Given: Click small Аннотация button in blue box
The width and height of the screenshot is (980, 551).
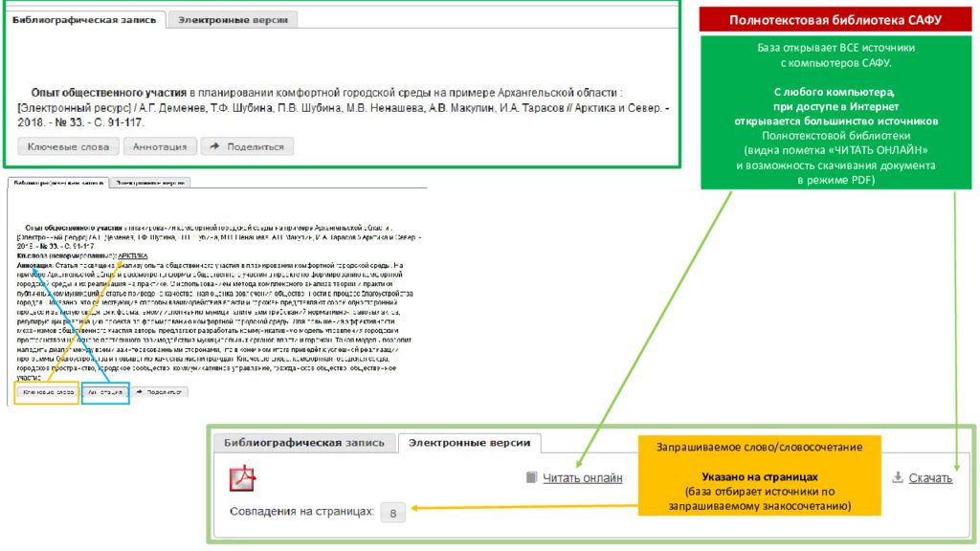Looking at the screenshot, I should pos(105,392).
